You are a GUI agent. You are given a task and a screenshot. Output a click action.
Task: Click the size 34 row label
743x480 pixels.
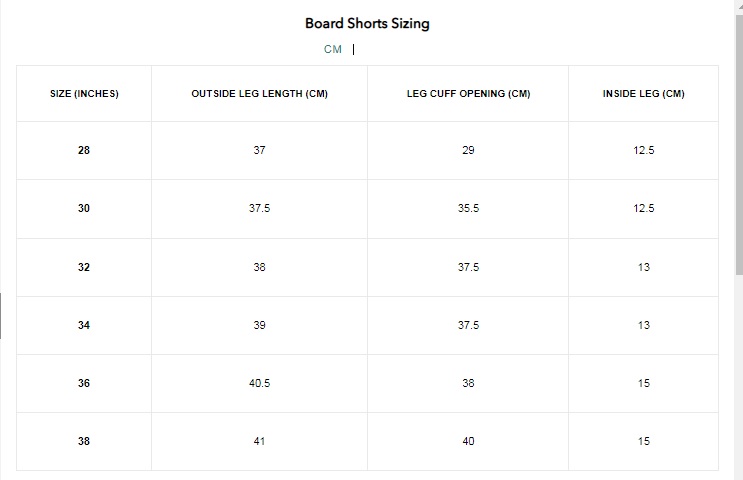point(84,326)
